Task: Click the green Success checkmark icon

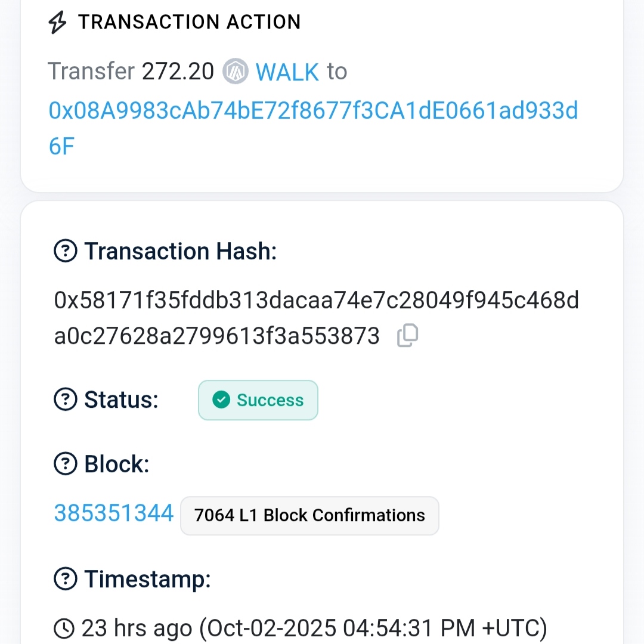Action: 221,400
